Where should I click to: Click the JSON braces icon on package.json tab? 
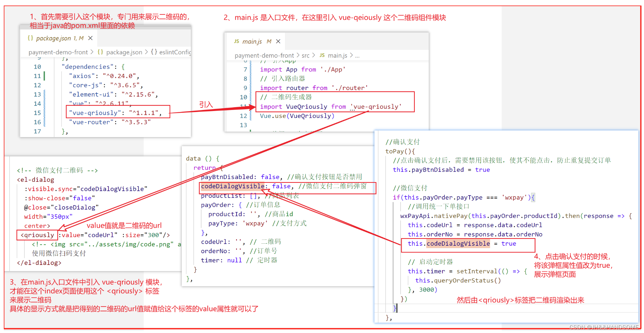[x=30, y=38]
